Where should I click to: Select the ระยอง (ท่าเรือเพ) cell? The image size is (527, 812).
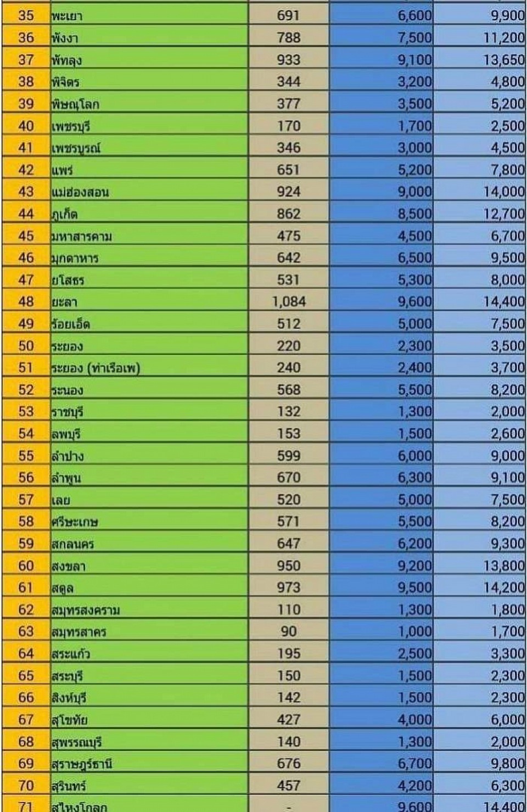click(x=149, y=367)
